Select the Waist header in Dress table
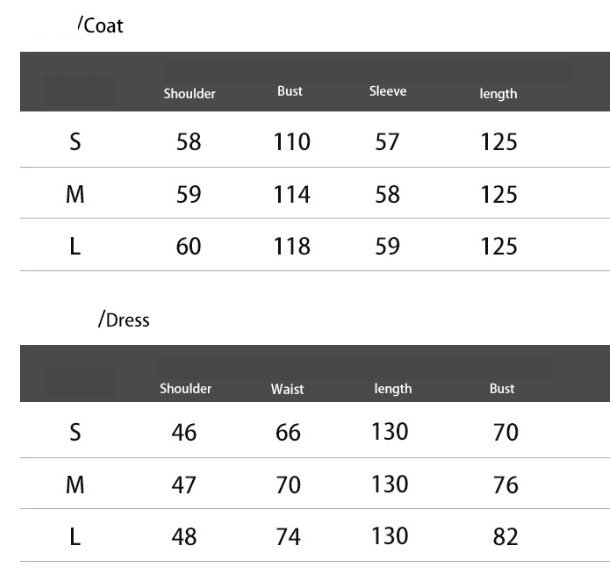Screen dimensions: 610x573 [288, 389]
